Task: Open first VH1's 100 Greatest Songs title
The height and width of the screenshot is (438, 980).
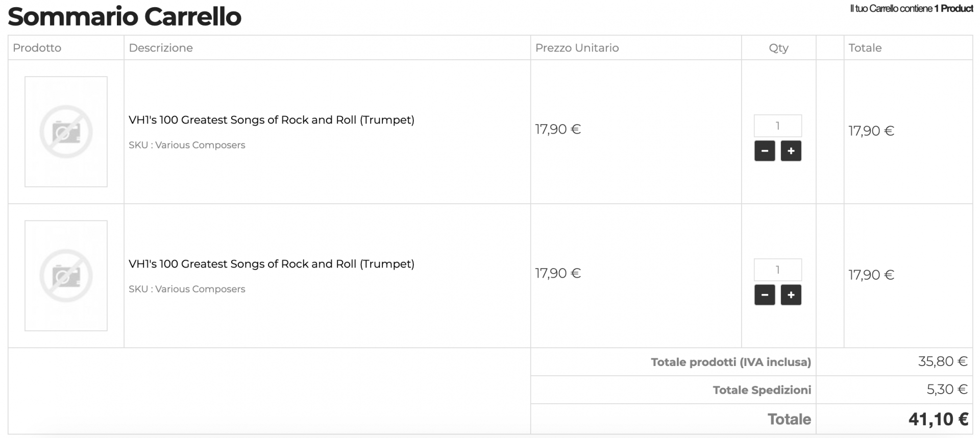Action: click(271, 120)
